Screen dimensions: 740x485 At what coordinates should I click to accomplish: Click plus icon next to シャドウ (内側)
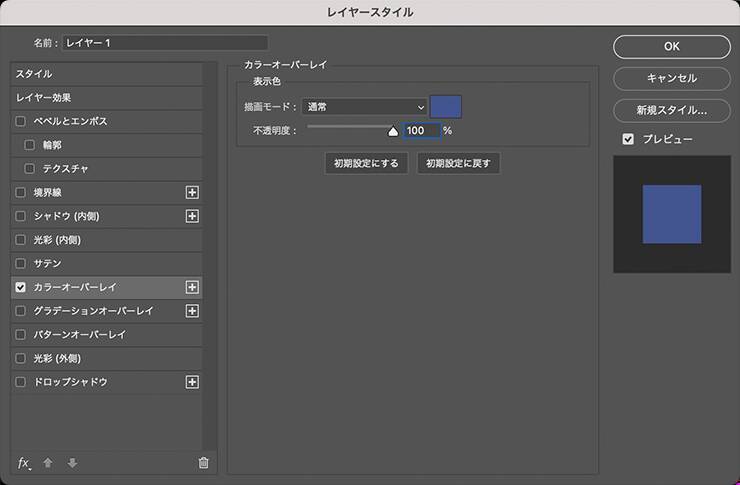[x=193, y=216]
